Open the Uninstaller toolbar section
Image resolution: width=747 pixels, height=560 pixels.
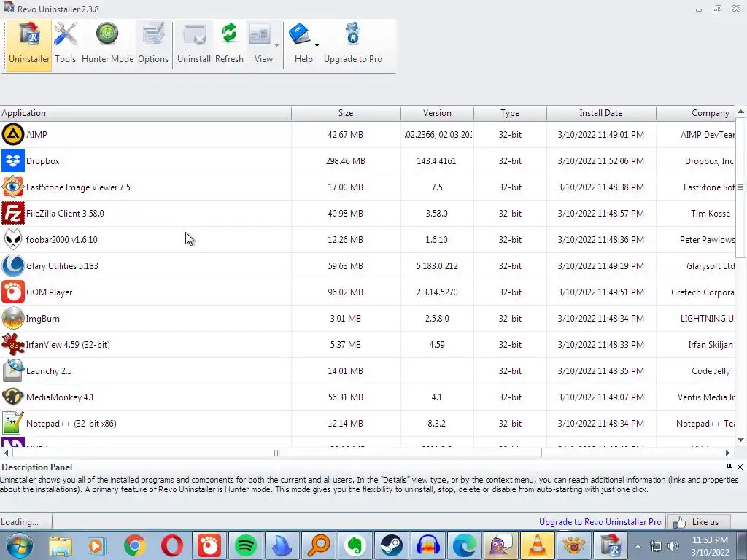[x=29, y=45]
